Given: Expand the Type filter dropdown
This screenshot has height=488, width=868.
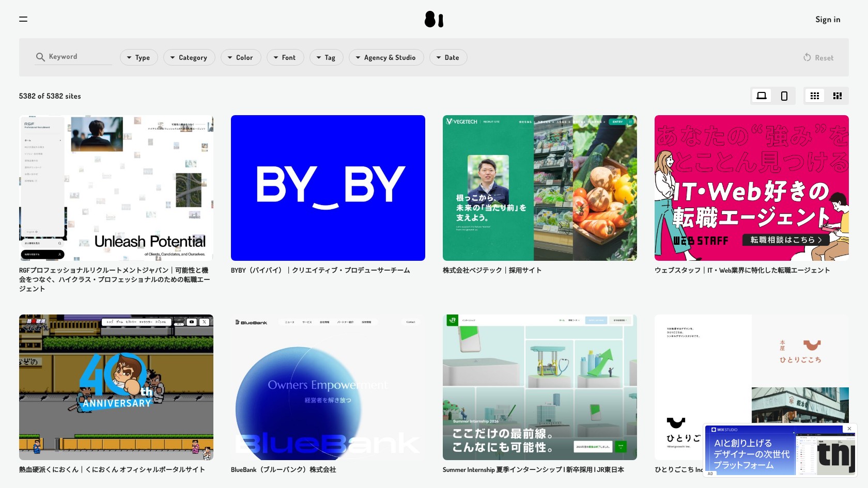Looking at the screenshot, I should (138, 57).
